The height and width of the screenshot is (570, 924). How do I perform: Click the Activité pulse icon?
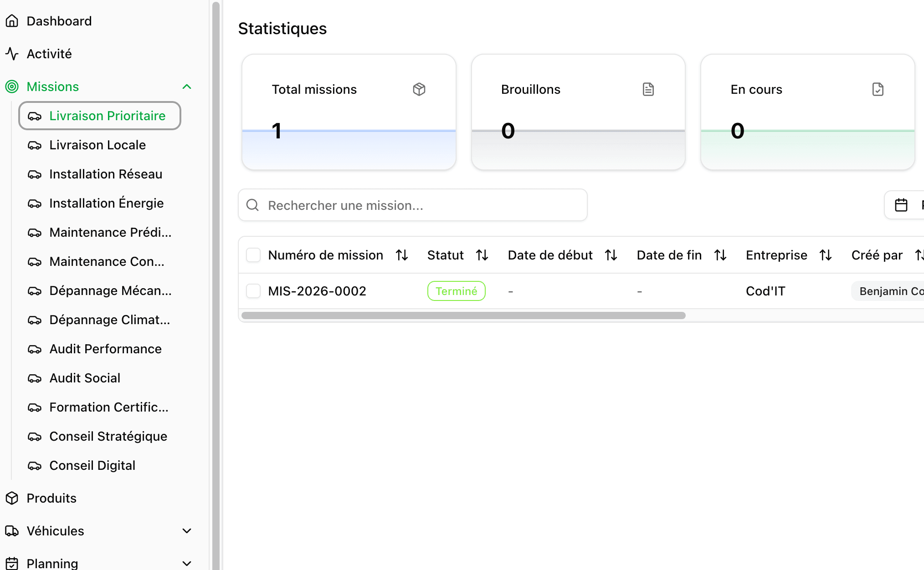(x=12, y=54)
